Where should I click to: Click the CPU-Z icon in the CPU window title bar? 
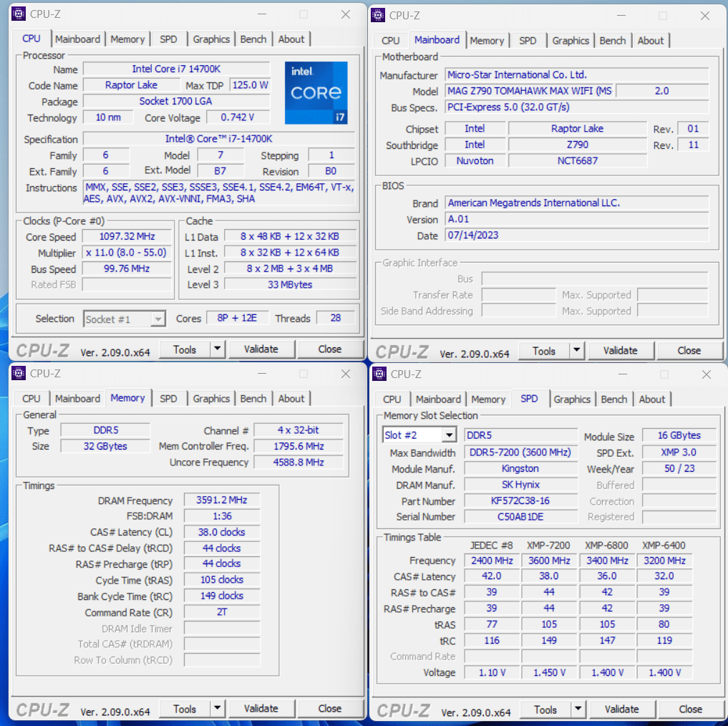pos(18,14)
